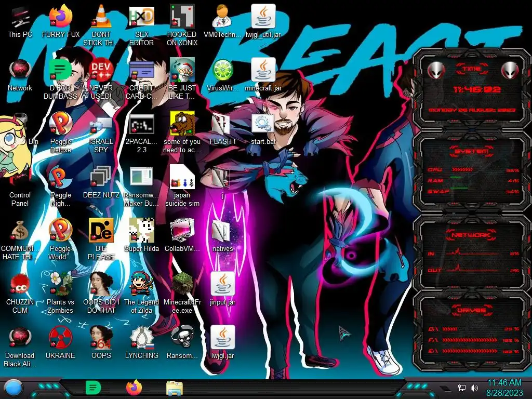The height and width of the screenshot is (399, 532).
Task: Select the lwjgl.jar file
Action: pos(222,343)
